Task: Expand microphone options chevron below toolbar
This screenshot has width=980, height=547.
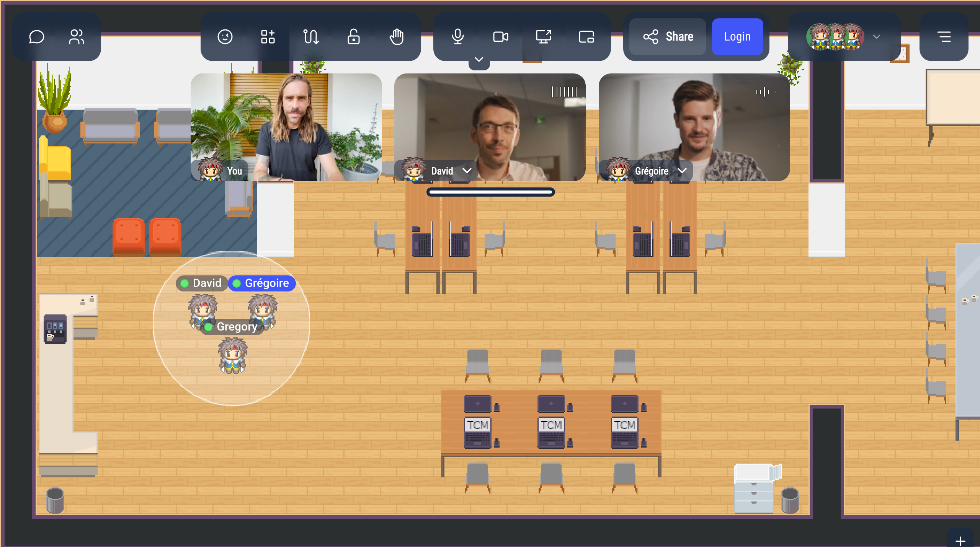Action: click(x=479, y=60)
